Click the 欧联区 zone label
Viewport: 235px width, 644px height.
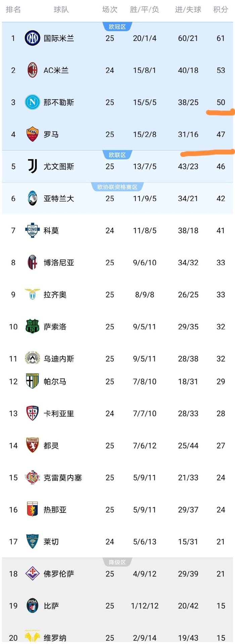point(117,155)
